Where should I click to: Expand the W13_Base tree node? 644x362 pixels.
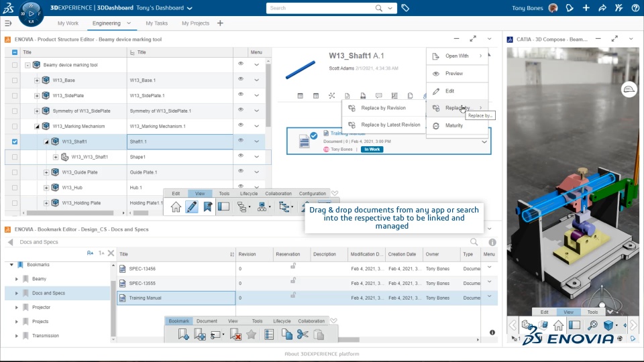tap(37, 80)
